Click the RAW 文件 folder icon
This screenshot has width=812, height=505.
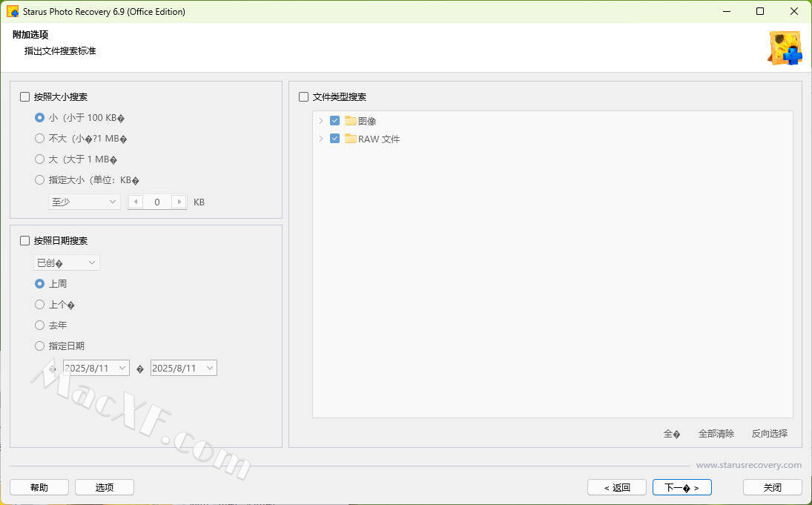(351, 138)
